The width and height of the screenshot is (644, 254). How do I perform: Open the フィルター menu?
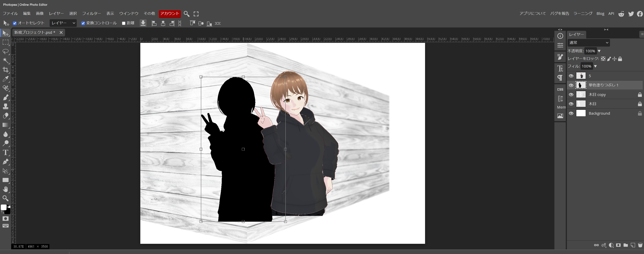[x=91, y=14]
